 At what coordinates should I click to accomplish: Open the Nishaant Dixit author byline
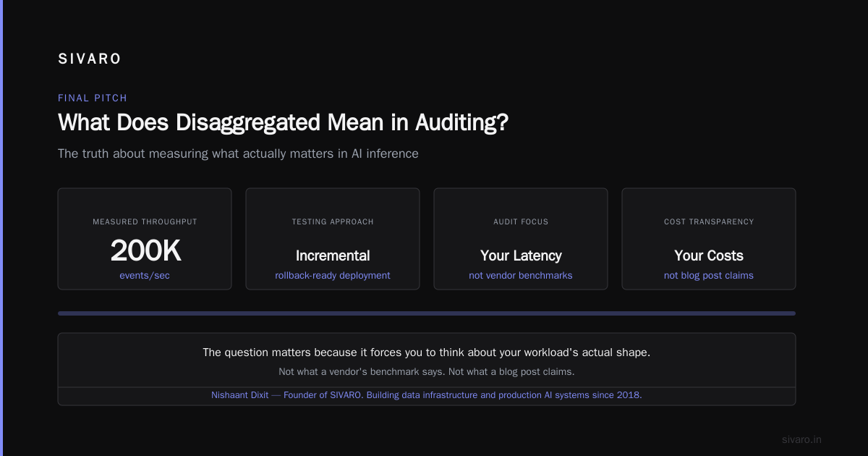(x=427, y=395)
